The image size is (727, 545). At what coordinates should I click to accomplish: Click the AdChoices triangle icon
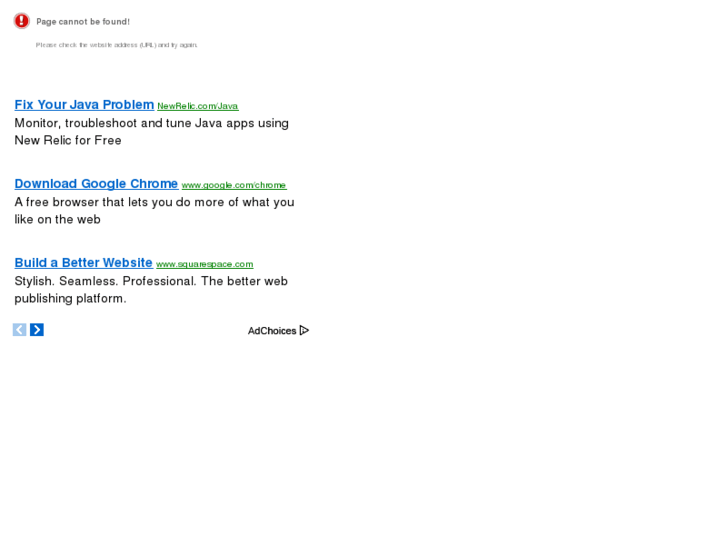(x=304, y=330)
